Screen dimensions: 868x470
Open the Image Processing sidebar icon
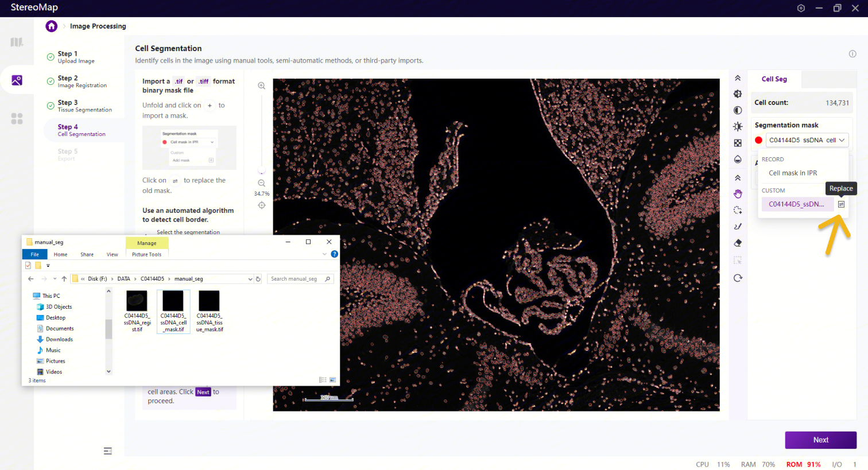pyautogui.click(x=17, y=80)
